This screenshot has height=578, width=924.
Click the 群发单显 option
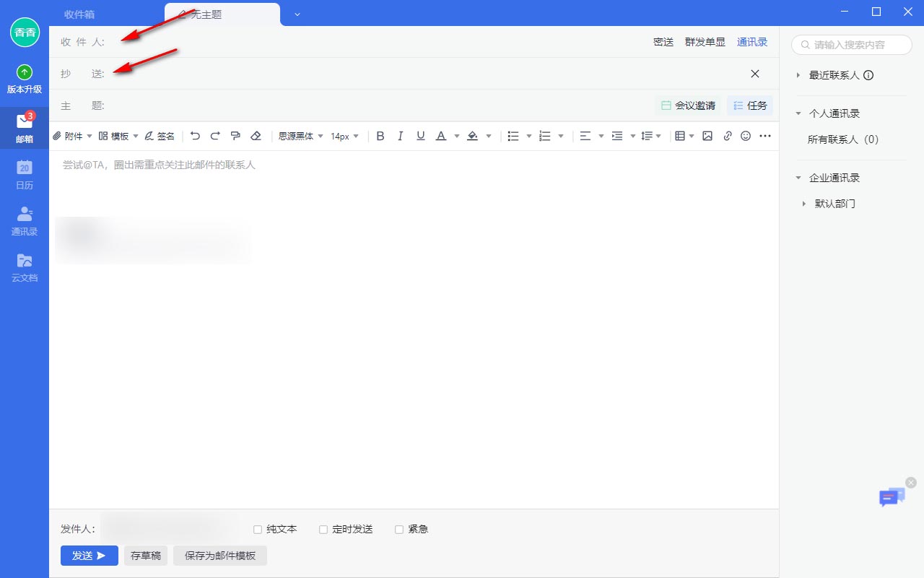(x=705, y=42)
